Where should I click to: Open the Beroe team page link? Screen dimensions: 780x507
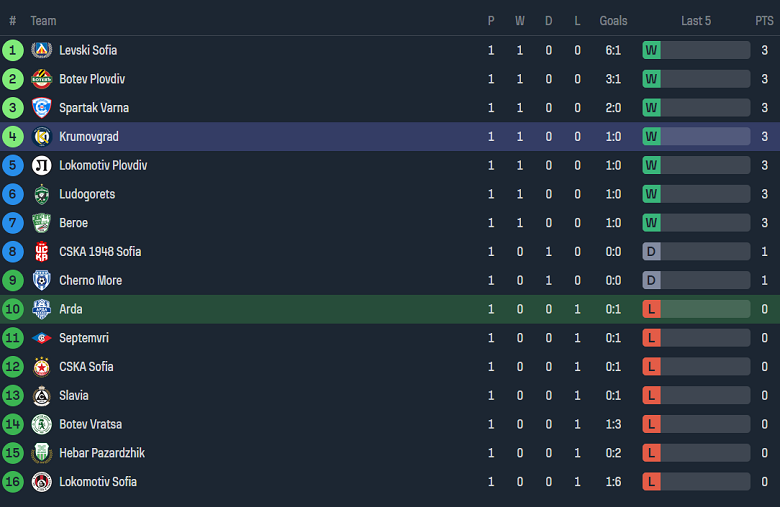(73, 223)
